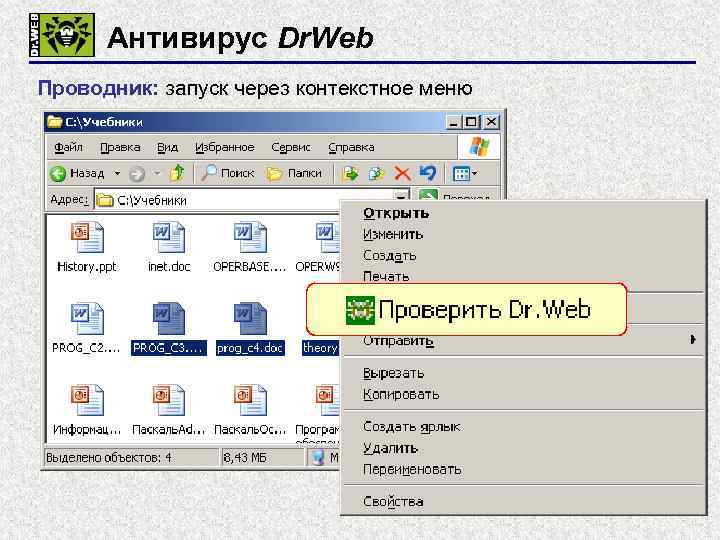Click the grey Forward arrow icon
720x540 pixels.
tap(137, 174)
